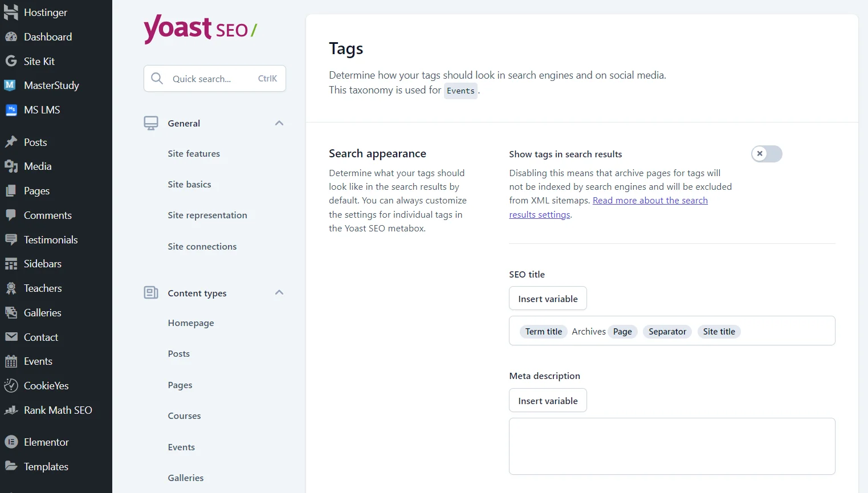Open Dashboard in WordPress menu
This screenshot has width=868, height=493.
pos(48,36)
